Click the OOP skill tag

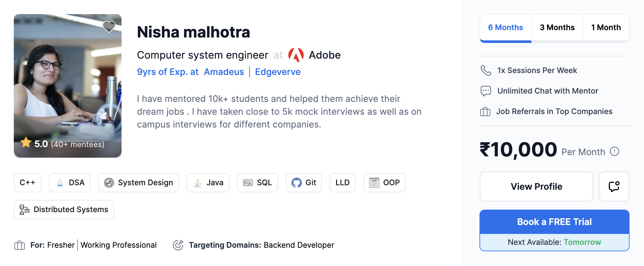[384, 183]
